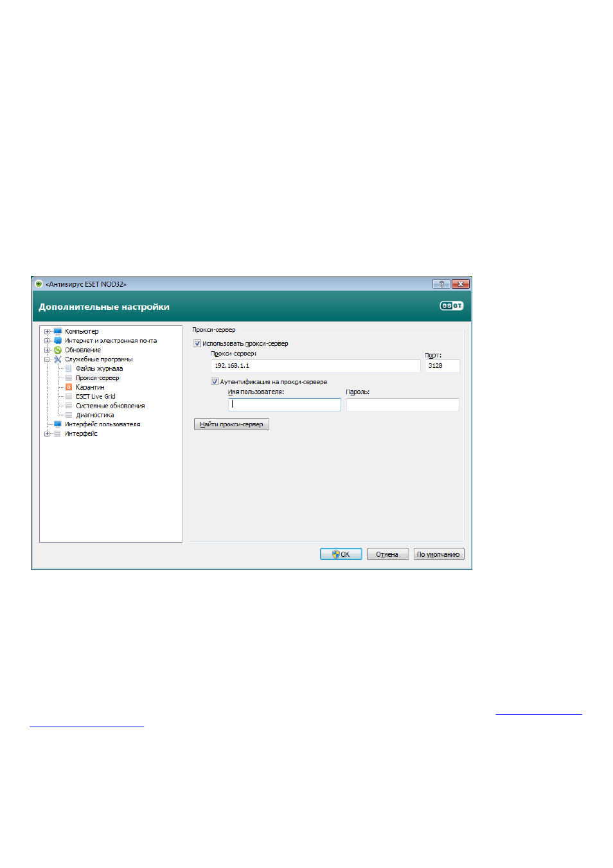Image resolution: width=613 pixels, height=868 pixels.
Task: Uncheck Использовать прокси-сервер checkbox
Action: [197, 343]
